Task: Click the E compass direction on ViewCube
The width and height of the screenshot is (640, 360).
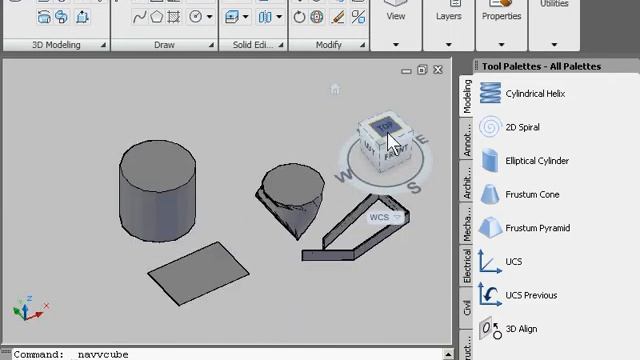Action: pyautogui.click(x=423, y=140)
